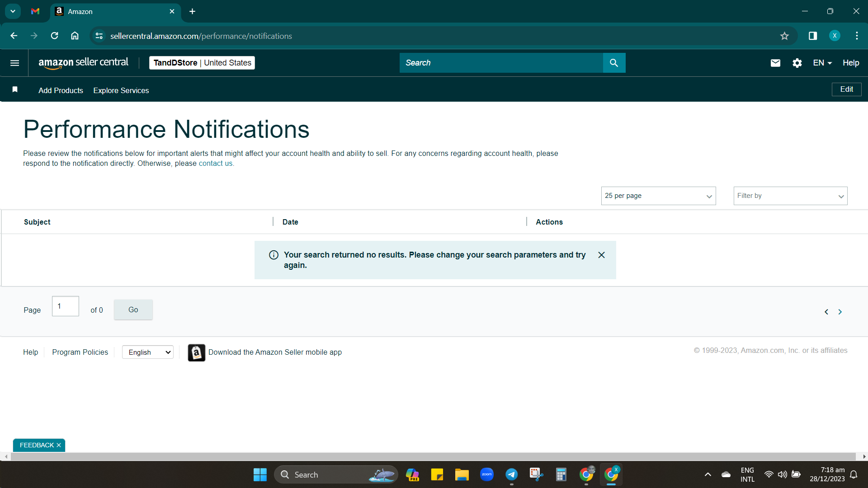The height and width of the screenshot is (488, 868).
Task: Click the Go page button
Action: pyautogui.click(x=133, y=310)
